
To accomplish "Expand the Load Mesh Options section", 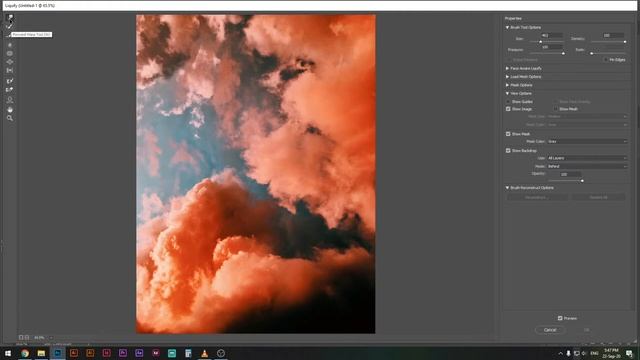I will point(507,77).
